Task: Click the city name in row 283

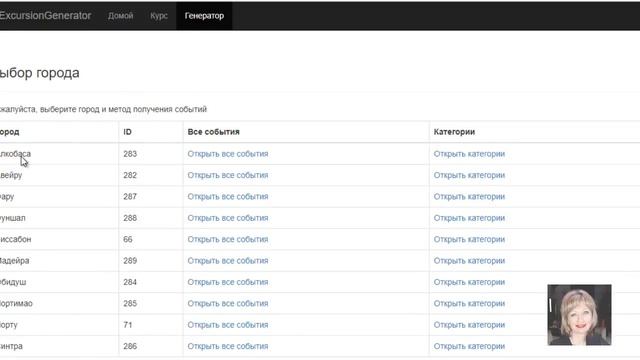Action: (x=15, y=154)
